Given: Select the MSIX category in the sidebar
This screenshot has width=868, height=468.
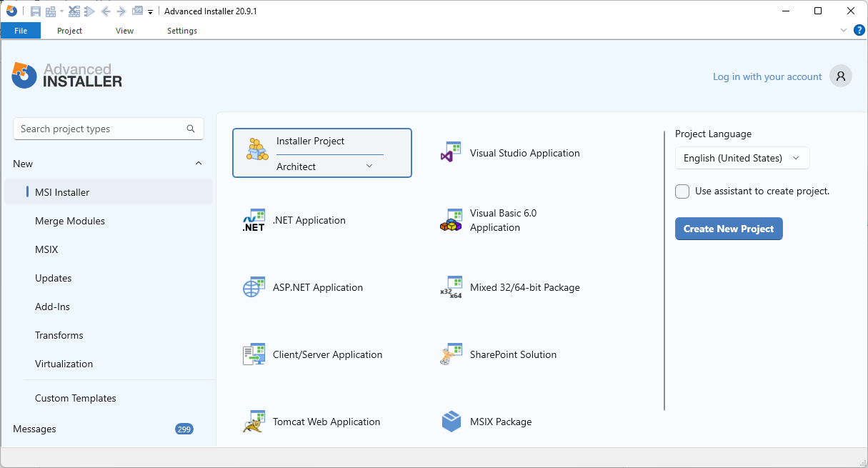Looking at the screenshot, I should (46, 249).
